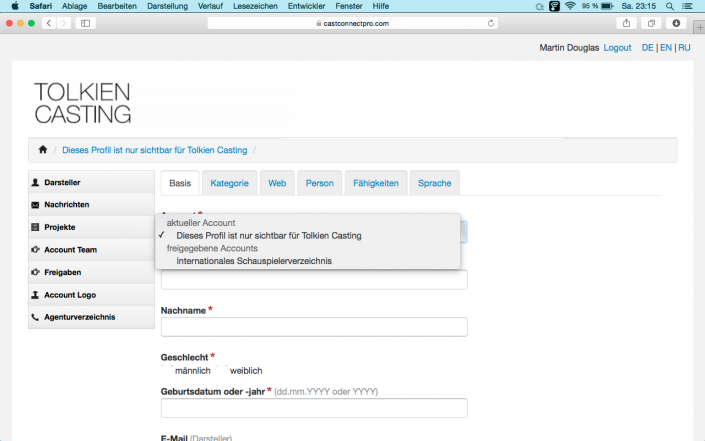Switch to the Sprache tab

pyautogui.click(x=434, y=183)
